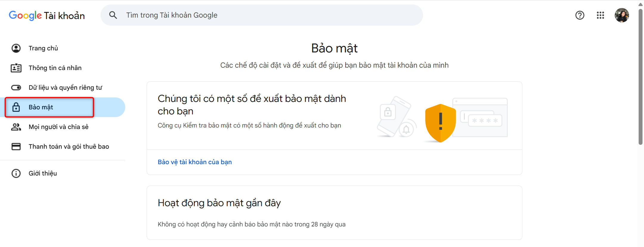Click the account profile picture
Viewport: 644px width, 247px height.
point(622,15)
